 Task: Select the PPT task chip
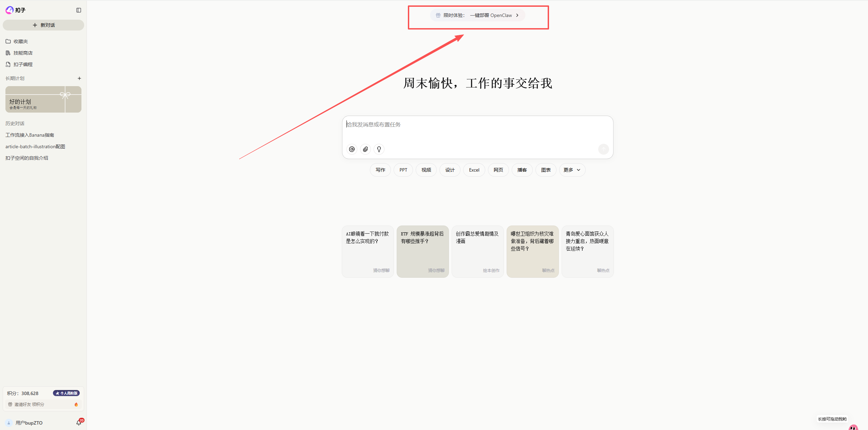click(403, 170)
